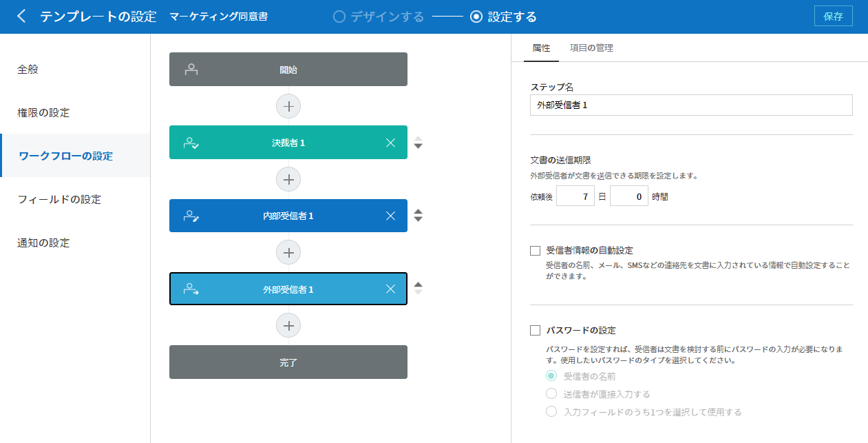The image size is (868, 443).
Task: Add a step after 開始 with plus
Action: [x=288, y=106]
